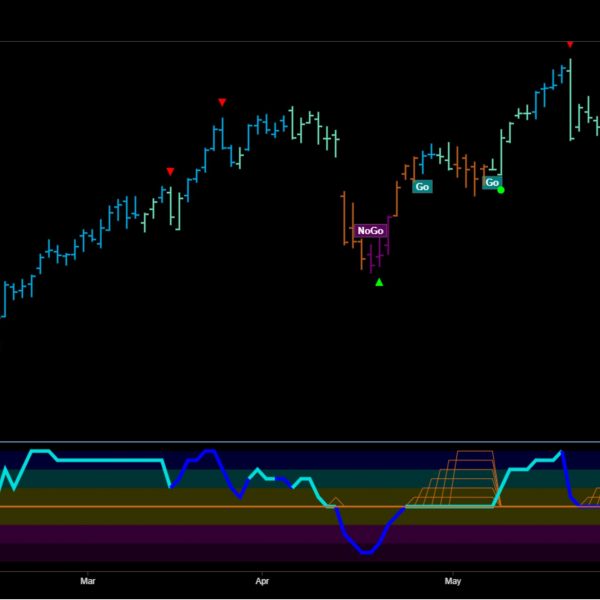Click the red down-triangle above the late March peak
This screenshot has height=600, width=600.
point(222,102)
